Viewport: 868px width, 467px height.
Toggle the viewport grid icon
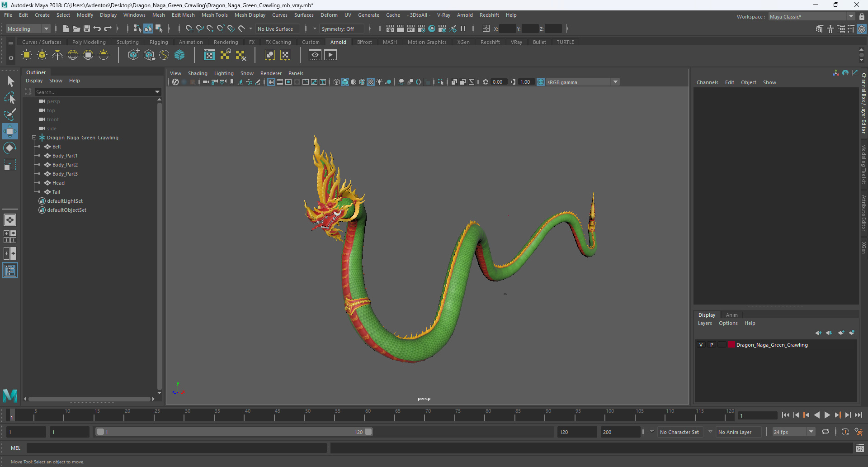click(x=271, y=82)
